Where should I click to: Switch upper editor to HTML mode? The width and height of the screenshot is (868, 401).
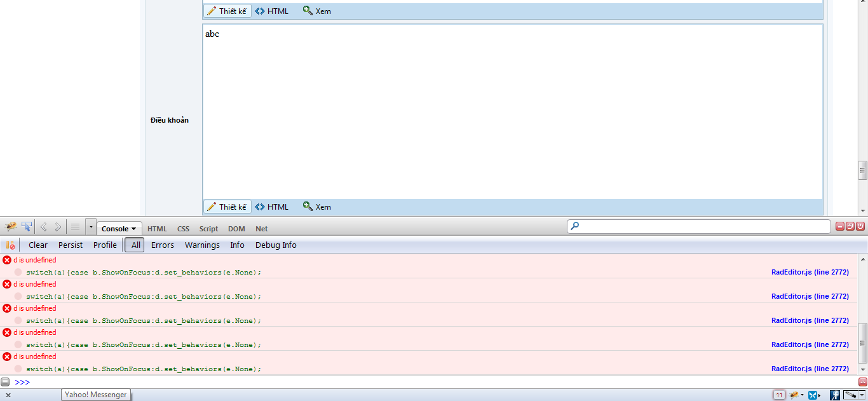[272, 11]
